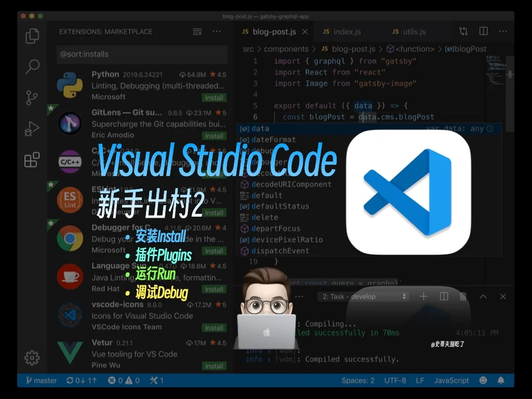Install the Debugger for Chrome extension

214,251
